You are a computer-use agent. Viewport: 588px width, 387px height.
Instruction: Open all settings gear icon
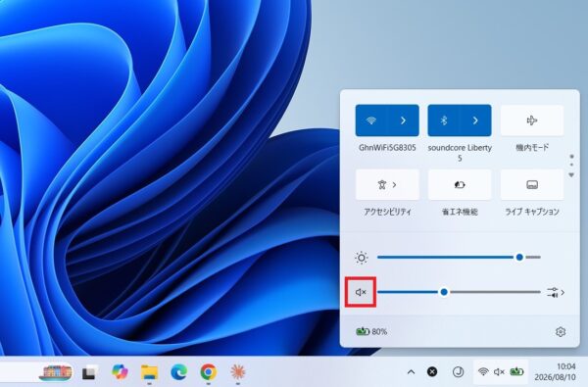point(561,332)
